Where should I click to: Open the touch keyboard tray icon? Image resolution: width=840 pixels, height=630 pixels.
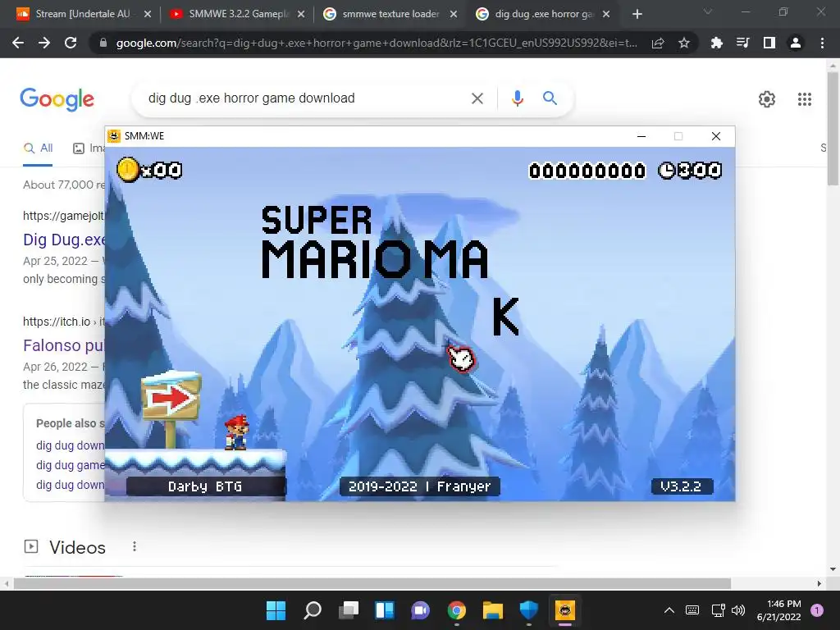[x=692, y=610]
